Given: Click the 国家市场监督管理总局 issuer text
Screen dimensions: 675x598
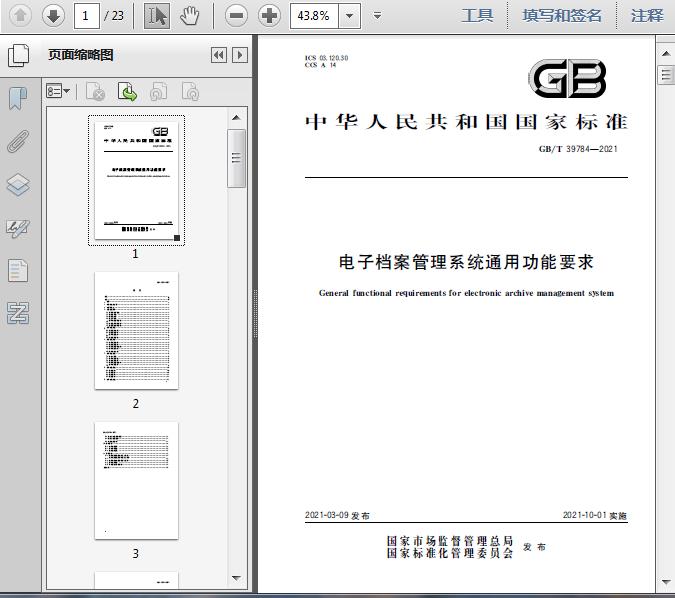Looking at the screenshot, I should tap(449, 541).
